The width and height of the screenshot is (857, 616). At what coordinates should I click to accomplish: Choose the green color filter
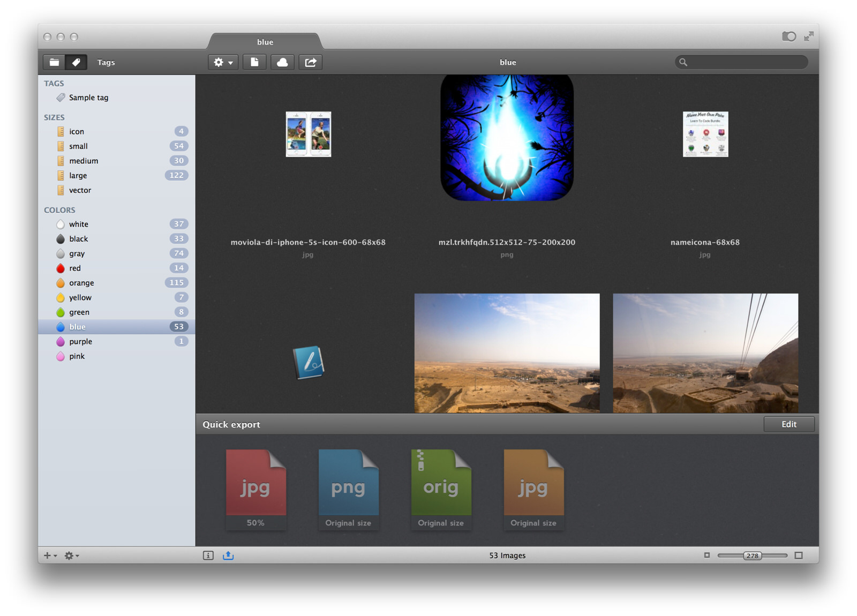116,312
